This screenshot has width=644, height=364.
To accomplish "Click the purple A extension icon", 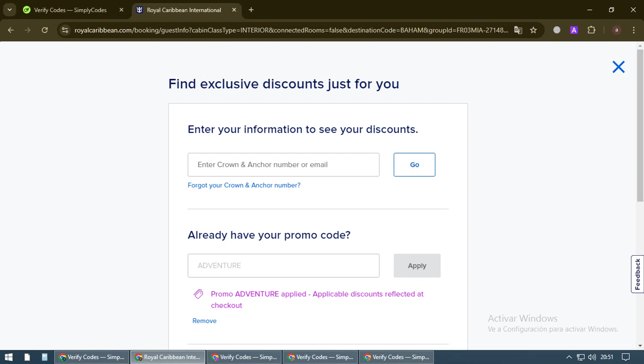I will point(574,30).
